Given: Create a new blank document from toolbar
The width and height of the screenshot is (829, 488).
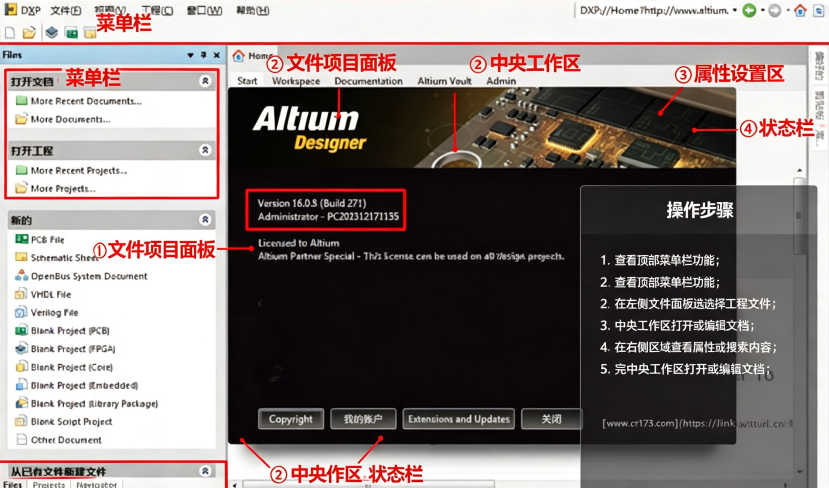Looking at the screenshot, I should (x=10, y=33).
